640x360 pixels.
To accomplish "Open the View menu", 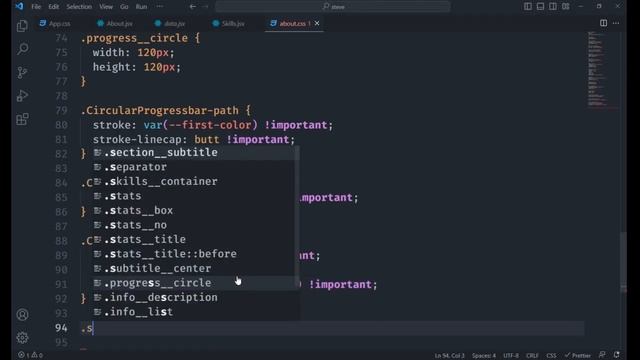I will [x=106, y=7].
